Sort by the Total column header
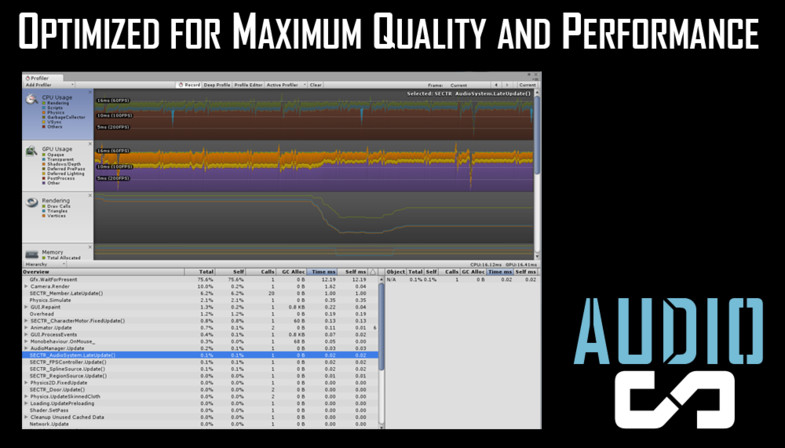 point(200,272)
